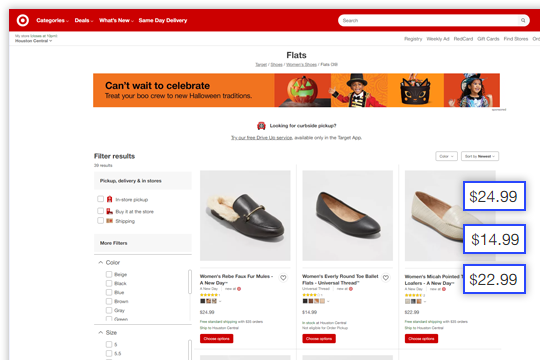Select first color swatch under Faux Fur Mules
Viewport: 540px width, 360px height.
(202, 301)
